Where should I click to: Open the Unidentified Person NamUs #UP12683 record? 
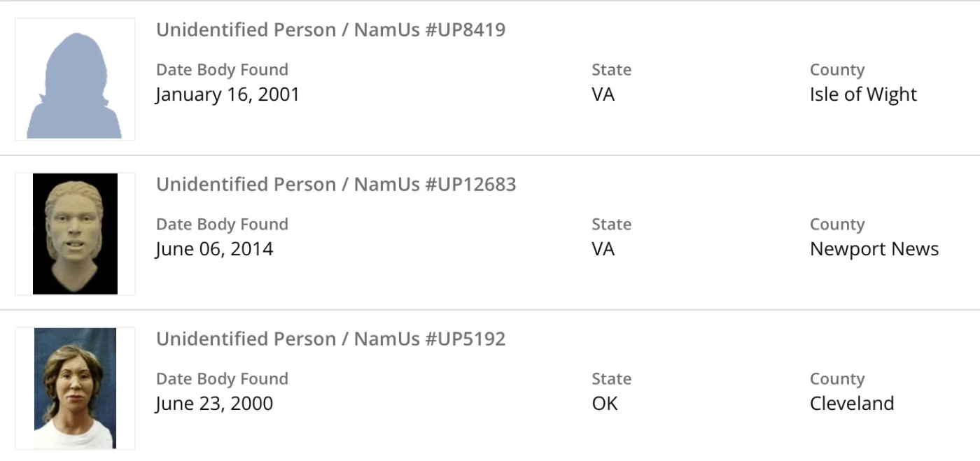tap(336, 185)
